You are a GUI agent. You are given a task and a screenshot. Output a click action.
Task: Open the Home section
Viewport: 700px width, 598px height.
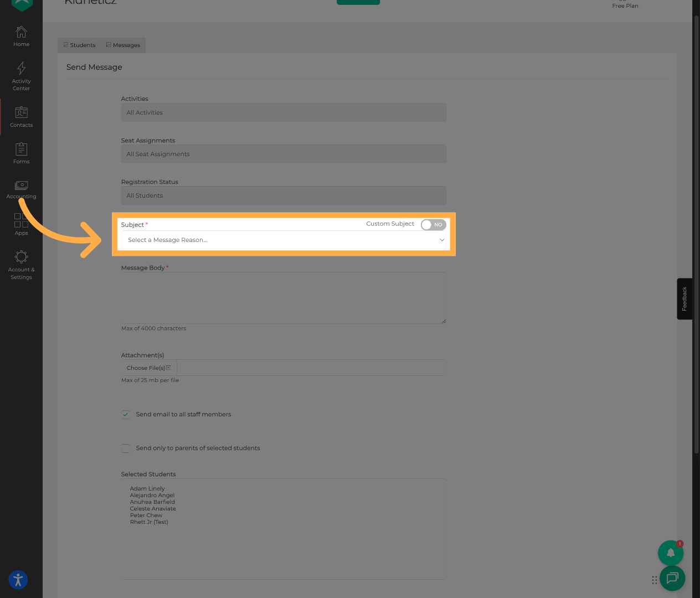[x=21, y=36]
